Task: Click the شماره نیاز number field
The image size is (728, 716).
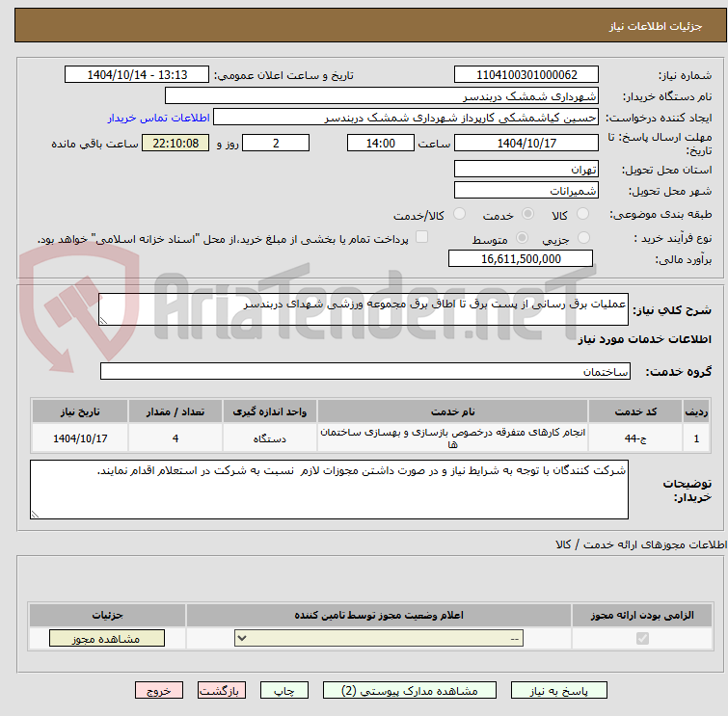Action: (x=526, y=75)
